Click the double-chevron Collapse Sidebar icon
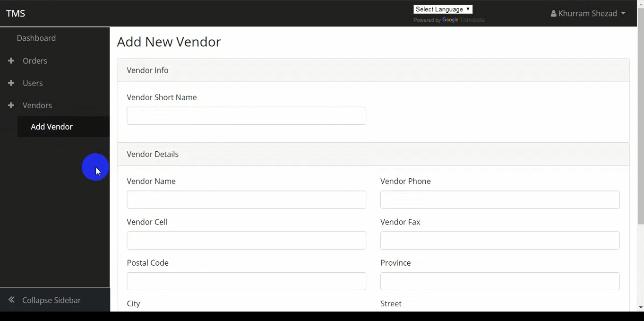 [x=11, y=300]
